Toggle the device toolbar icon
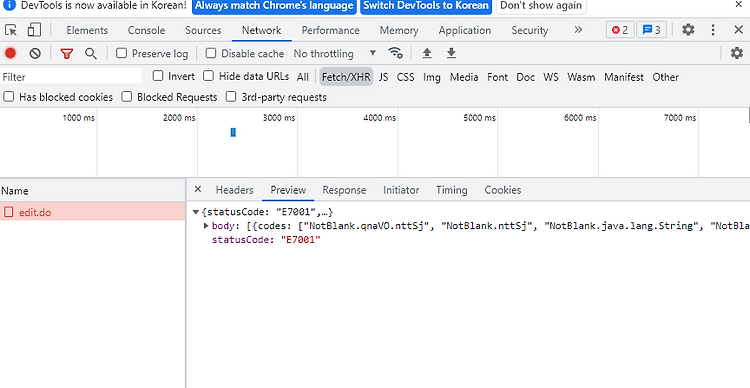Viewport: 750px width, 388px height. [x=34, y=30]
